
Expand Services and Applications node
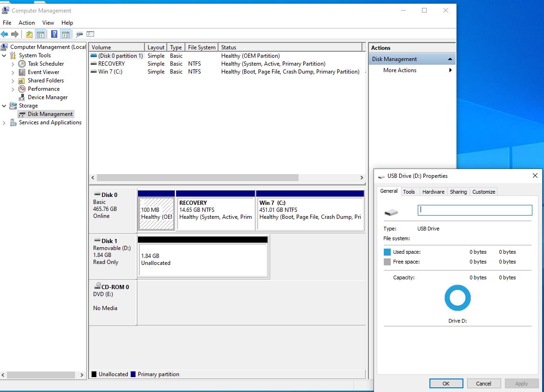[4, 122]
